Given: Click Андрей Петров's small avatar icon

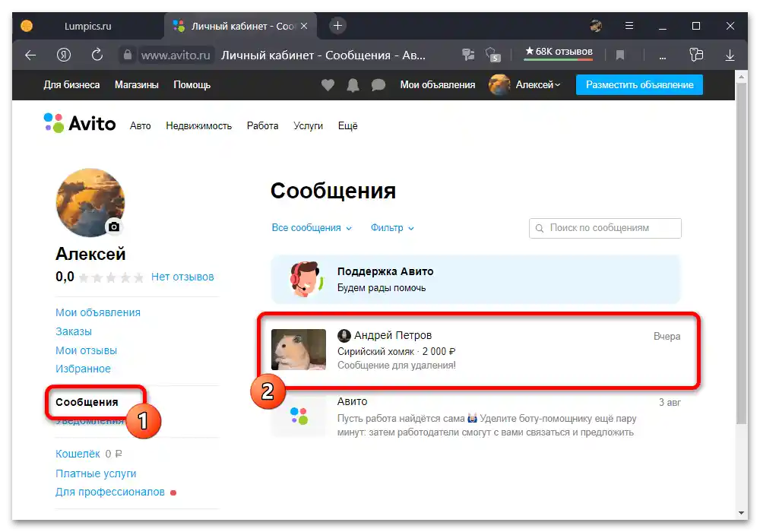Looking at the screenshot, I should pos(344,335).
